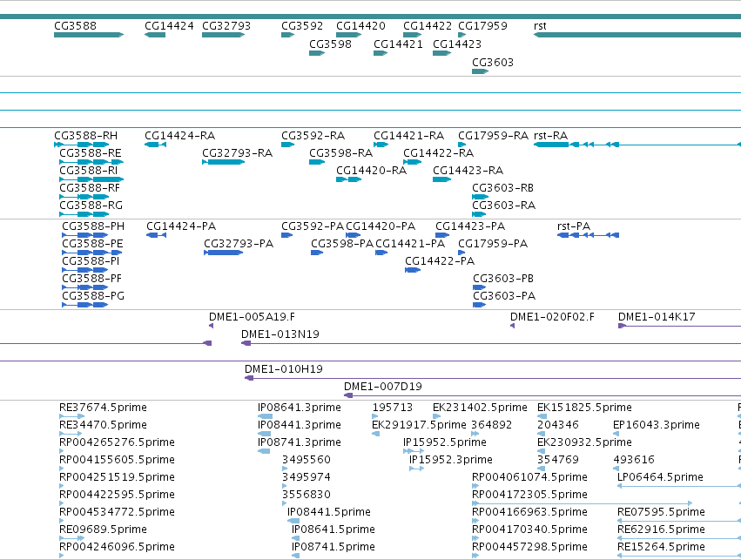Select transcript CG14424-RA
The image size is (741, 560).
point(156,145)
